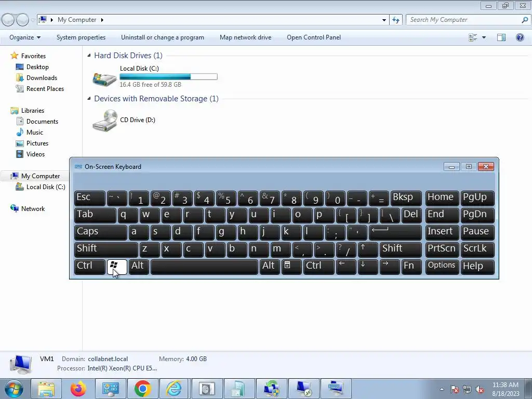This screenshot has height=399, width=532.
Task: Expand arrow after My Computer in address bar
Action: tap(102, 20)
